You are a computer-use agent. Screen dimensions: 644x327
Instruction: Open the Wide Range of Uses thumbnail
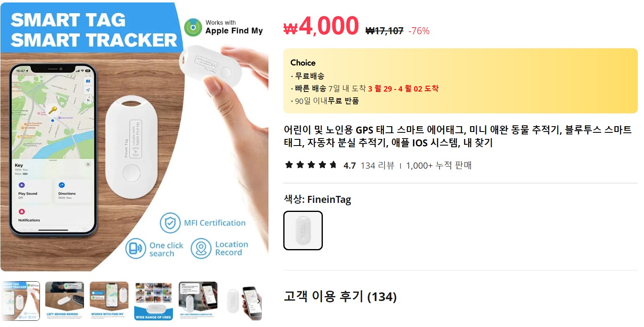[154, 301]
